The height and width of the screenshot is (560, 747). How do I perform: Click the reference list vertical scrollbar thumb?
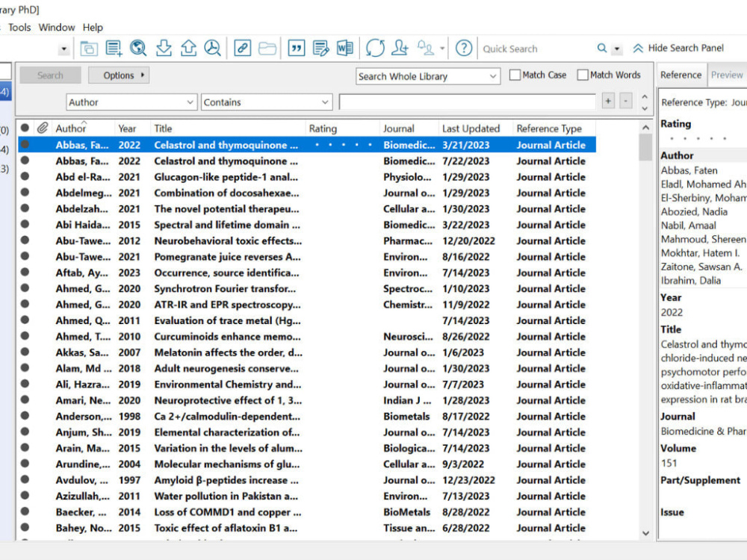tap(645, 147)
